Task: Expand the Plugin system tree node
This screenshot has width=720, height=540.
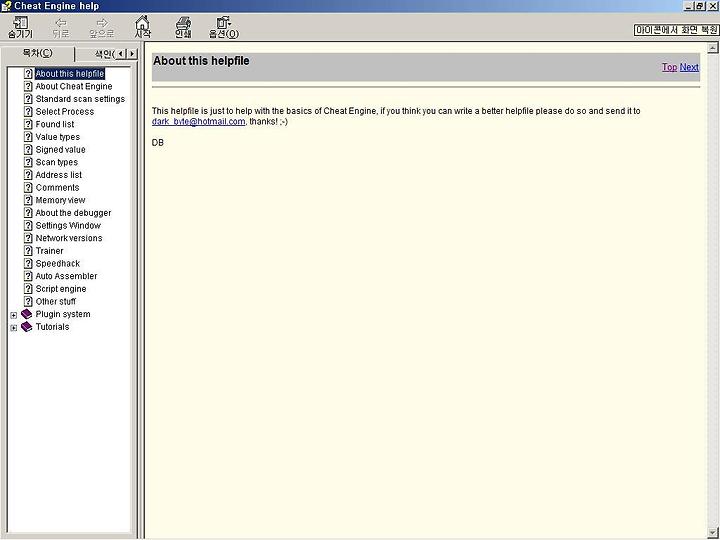Action: pos(14,315)
